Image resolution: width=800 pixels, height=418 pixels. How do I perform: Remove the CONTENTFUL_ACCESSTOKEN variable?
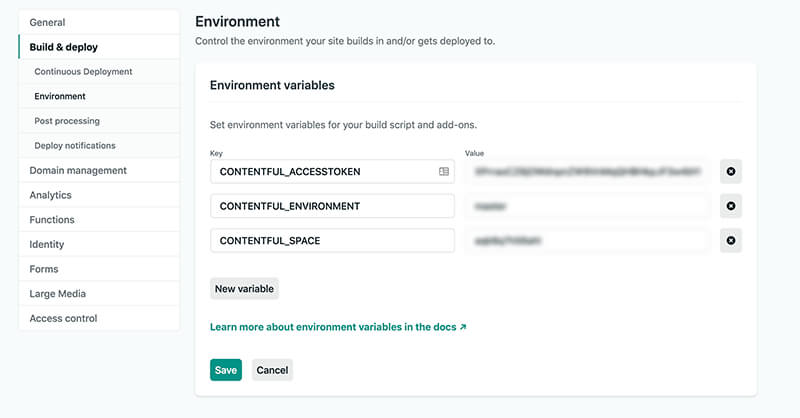(730, 172)
